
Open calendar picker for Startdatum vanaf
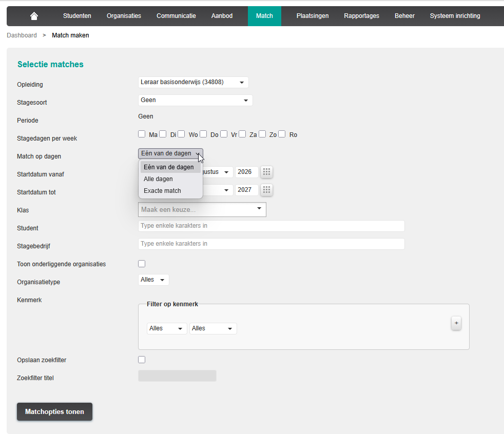tap(266, 172)
